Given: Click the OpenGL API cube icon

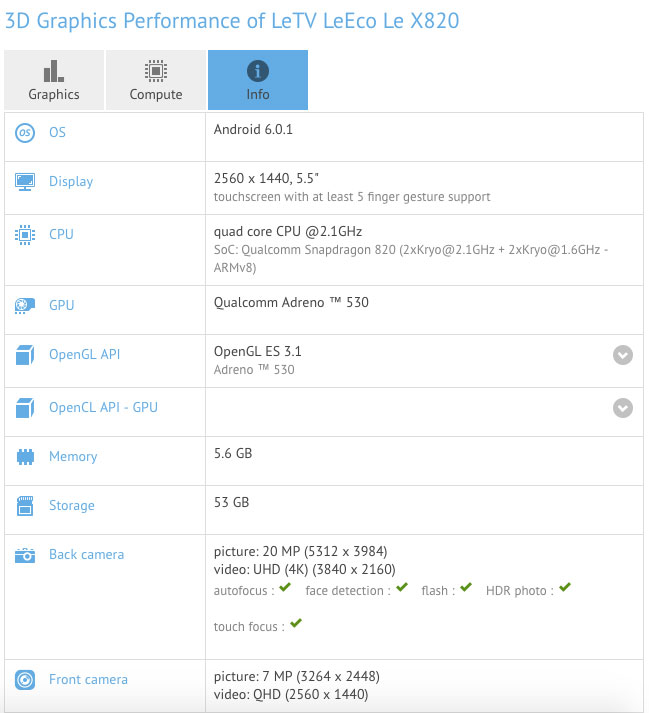Looking at the screenshot, I should (x=25, y=355).
